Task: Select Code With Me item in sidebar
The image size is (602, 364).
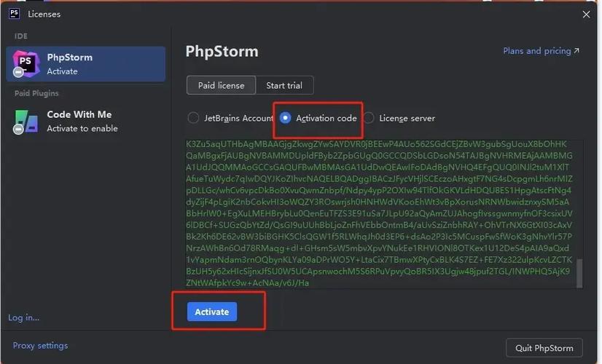Action: tap(86, 121)
